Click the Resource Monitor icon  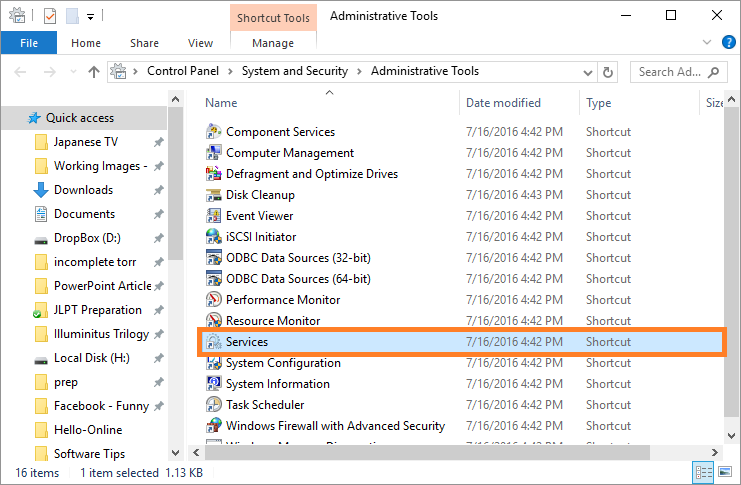pyautogui.click(x=214, y=320)
